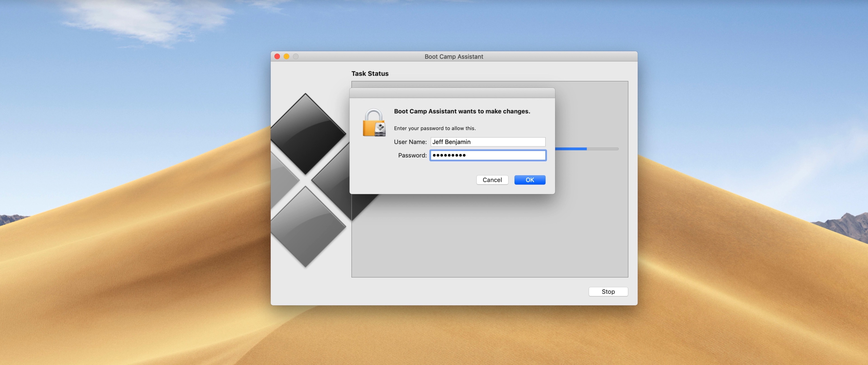
Task: Stop the current Boot Camp task
Action: coord(608,292)
